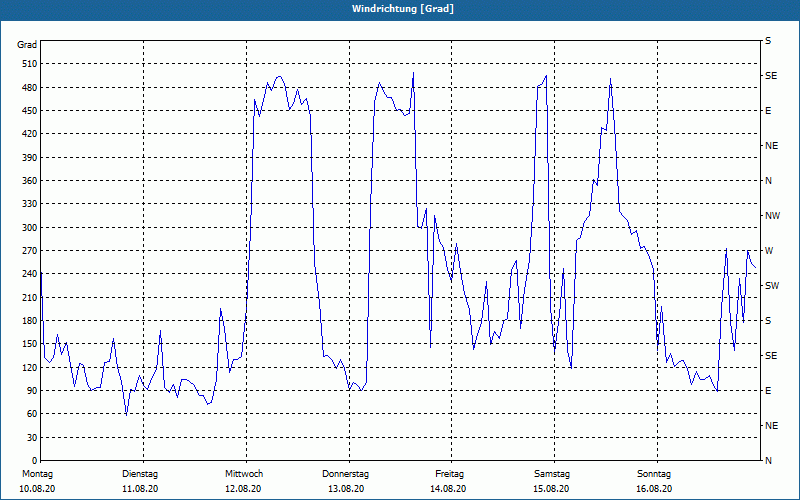The image size is (800, 500).
Task: Select the y-axis value 300
Action: [31, 228]
